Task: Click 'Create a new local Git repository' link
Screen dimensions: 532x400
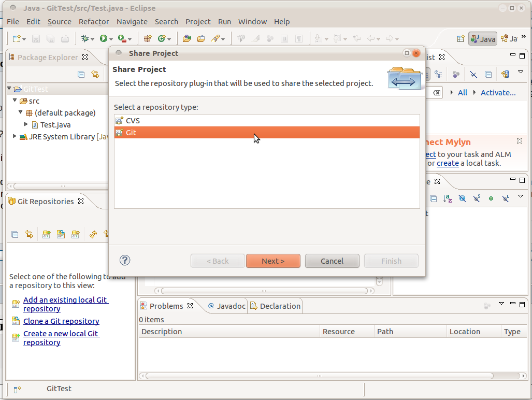Action: click(x=61, y=338)
